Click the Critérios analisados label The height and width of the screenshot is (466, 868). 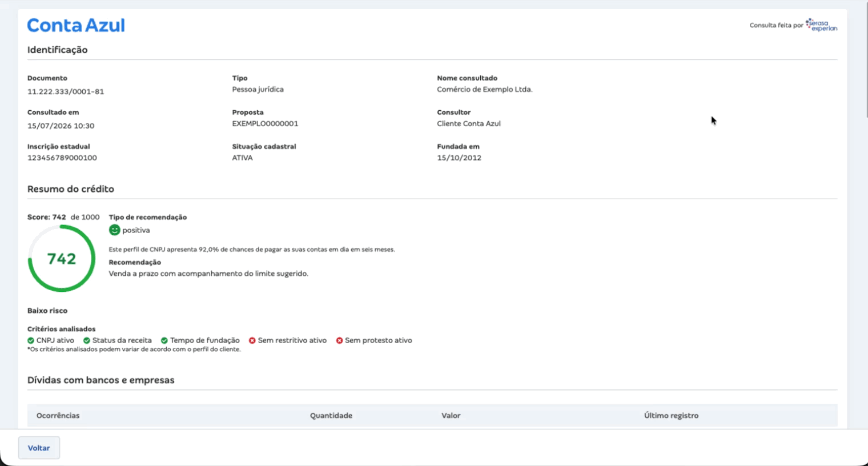coord(62,329)
